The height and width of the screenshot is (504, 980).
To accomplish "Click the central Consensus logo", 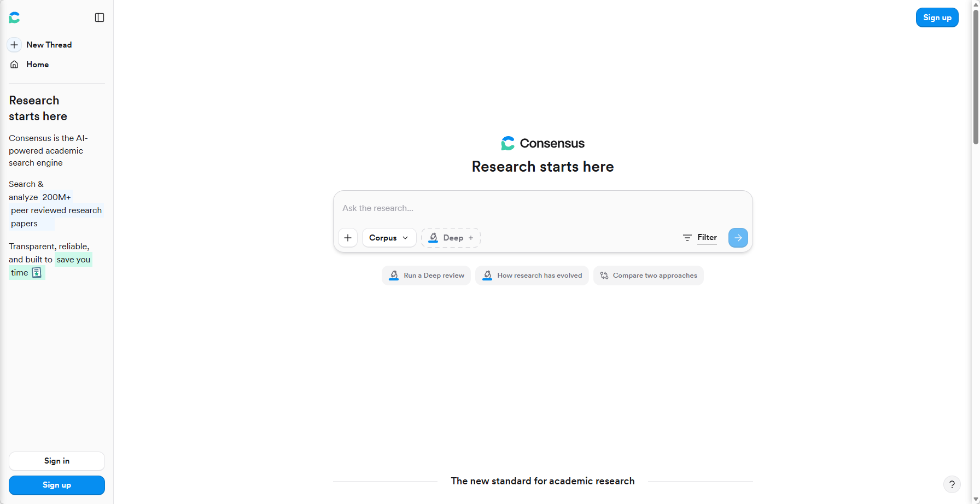I will [x=542, y=143].
